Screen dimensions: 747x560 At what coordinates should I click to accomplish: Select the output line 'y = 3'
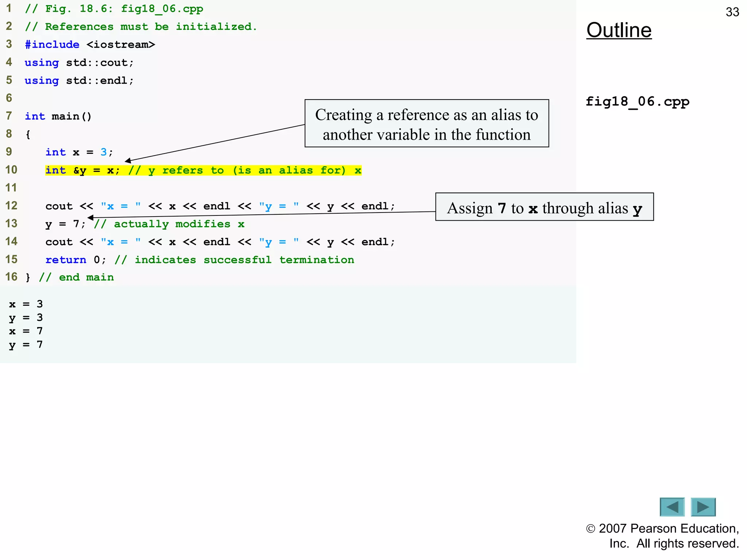[x=26, y=318]
